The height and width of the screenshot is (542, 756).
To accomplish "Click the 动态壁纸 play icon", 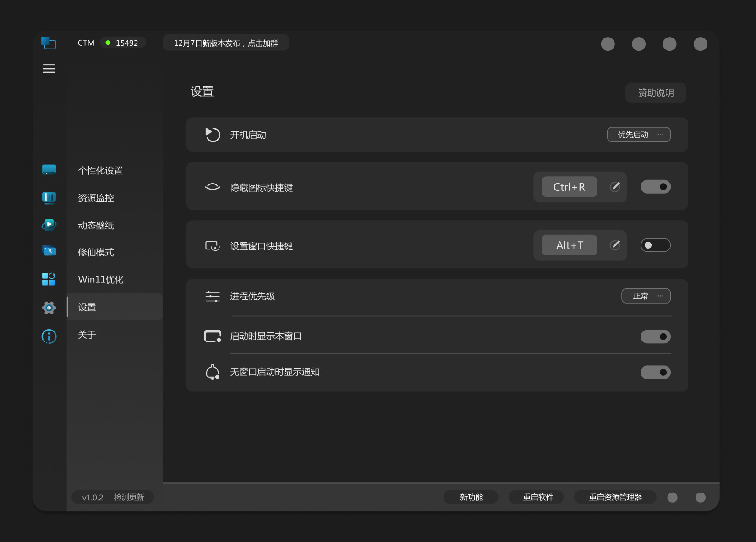I will coord(49,225).
